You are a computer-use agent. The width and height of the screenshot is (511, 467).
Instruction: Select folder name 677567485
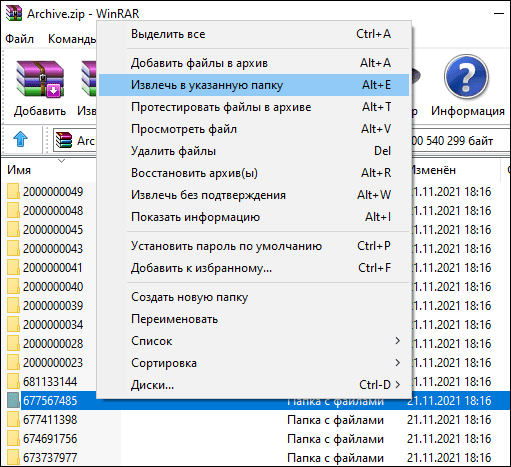pyautogui.click(x=50, y=401)
